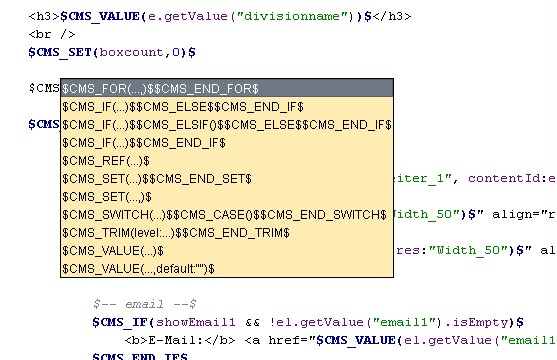Insert $CMS_VALUE(...,default:"")$ template
The width and height of the screenshot is (557, 360).
point(227,269)
